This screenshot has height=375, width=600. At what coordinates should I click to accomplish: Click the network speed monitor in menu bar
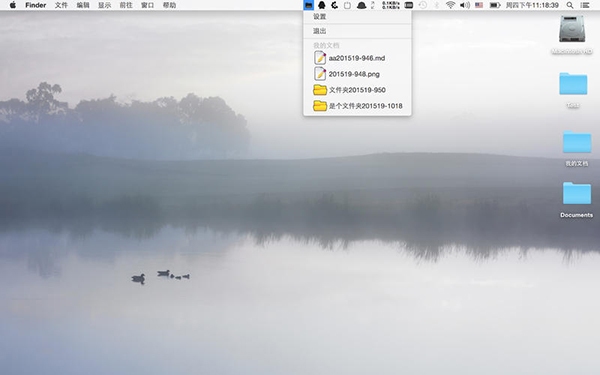(391, 5)
